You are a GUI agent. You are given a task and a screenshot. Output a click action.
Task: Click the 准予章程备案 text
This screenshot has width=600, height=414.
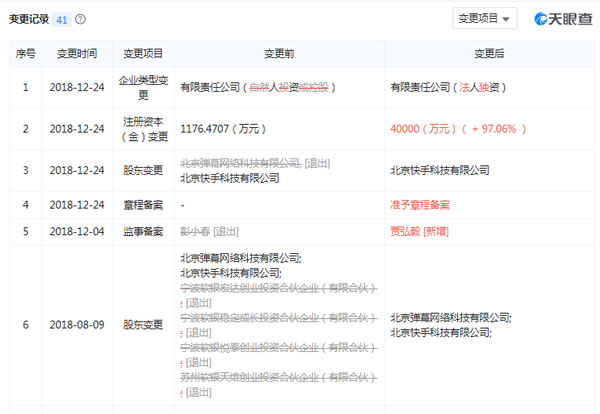pos(420,205)
